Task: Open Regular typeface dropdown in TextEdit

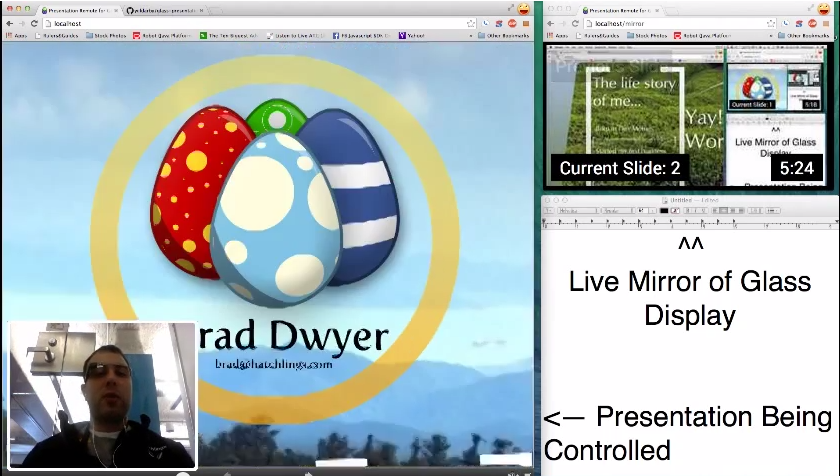Action: 618,211
